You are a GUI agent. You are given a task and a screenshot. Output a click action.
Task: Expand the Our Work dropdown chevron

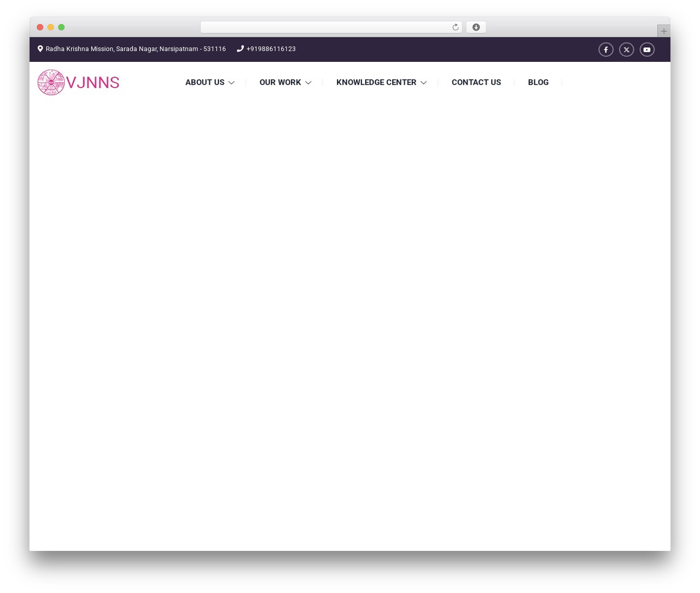[x=308, y=83]
